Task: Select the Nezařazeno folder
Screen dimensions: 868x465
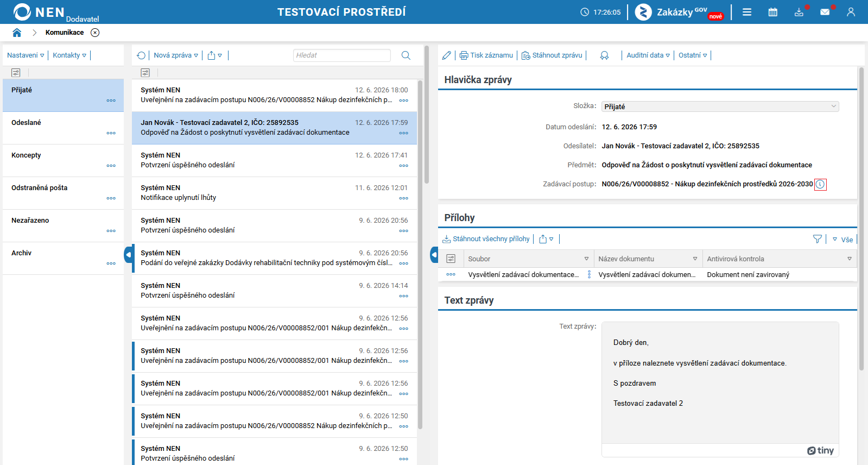Action: pos(63,225)
